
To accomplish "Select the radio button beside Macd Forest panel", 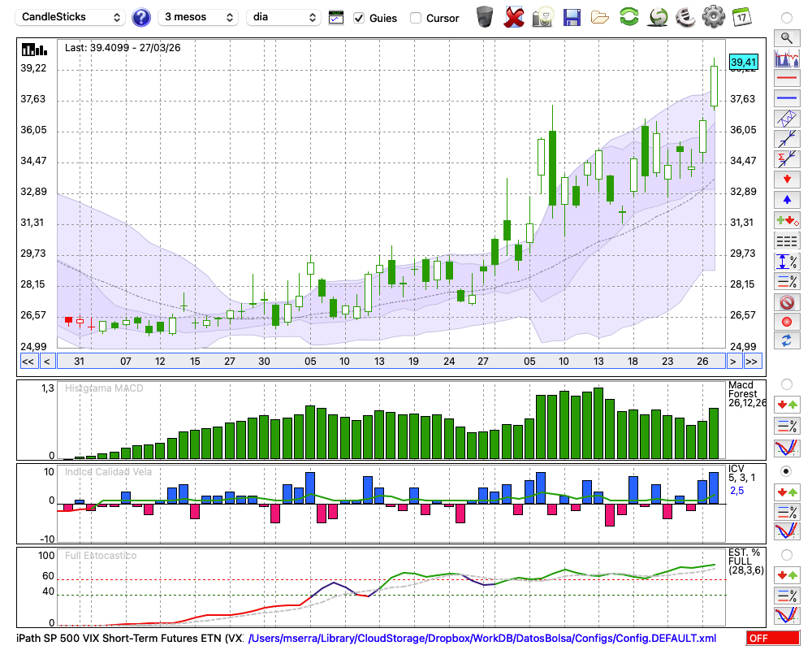I will [786, 383].
